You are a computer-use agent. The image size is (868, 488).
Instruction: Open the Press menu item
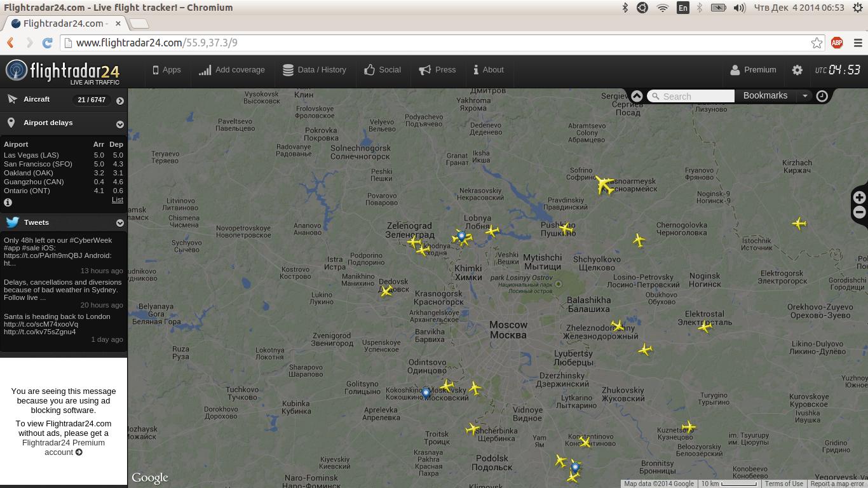pyautogui.click(x=438, y=70)
